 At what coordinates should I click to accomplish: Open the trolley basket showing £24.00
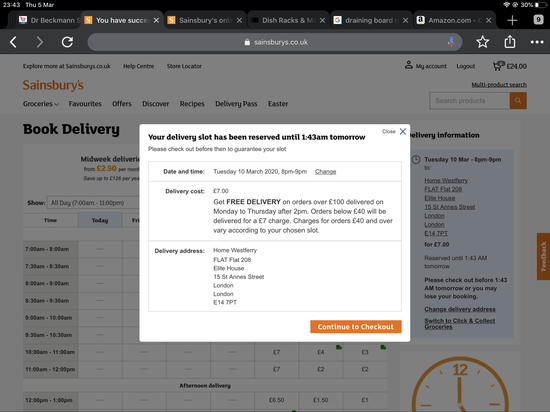tap(510, 66)
